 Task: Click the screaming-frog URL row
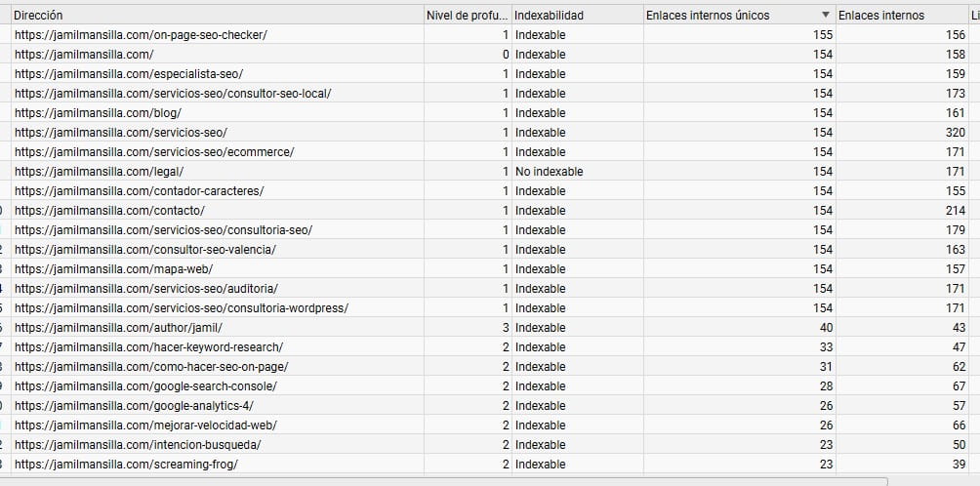[x=126, y=465]
